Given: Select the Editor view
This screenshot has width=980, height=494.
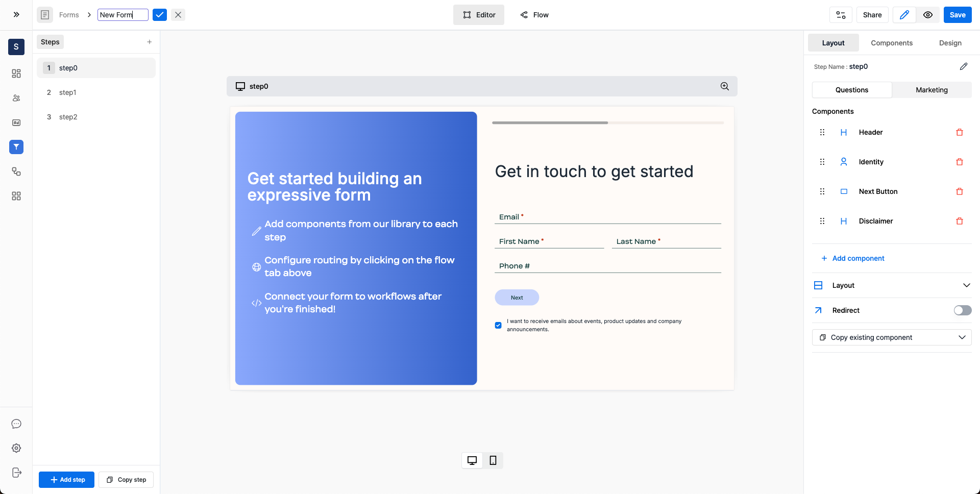Looking at the screenshot, I should [479, 15].
